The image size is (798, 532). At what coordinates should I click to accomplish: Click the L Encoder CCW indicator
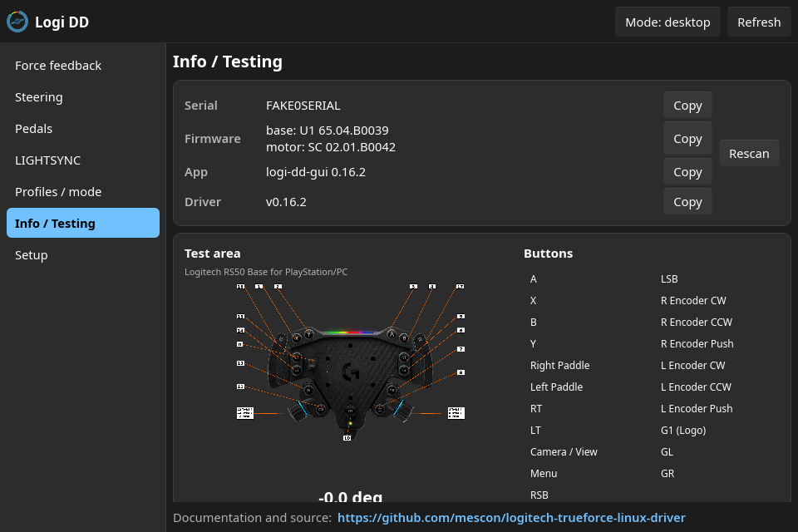[x=696, y=387]
